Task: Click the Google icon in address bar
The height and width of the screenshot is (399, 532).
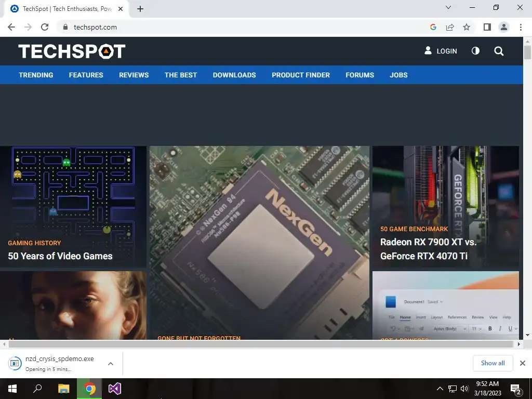Action: pos(433,27)
